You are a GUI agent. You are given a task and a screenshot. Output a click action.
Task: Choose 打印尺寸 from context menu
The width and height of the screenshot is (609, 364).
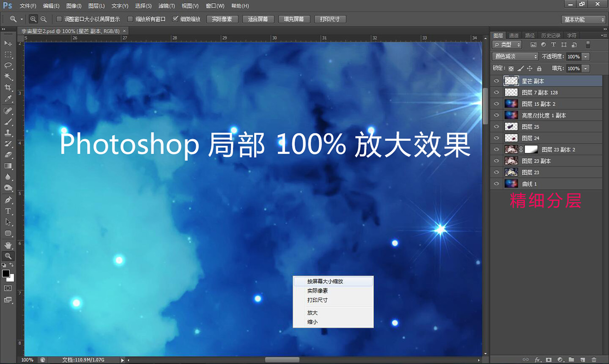point(333,300)
